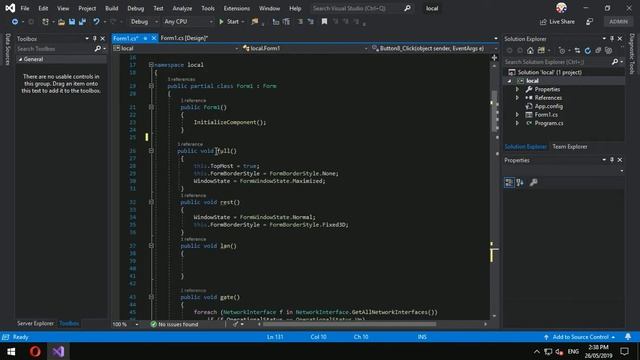
Task: Expand the Properties node in Solution Explorer
Action: tap(517, 89)
